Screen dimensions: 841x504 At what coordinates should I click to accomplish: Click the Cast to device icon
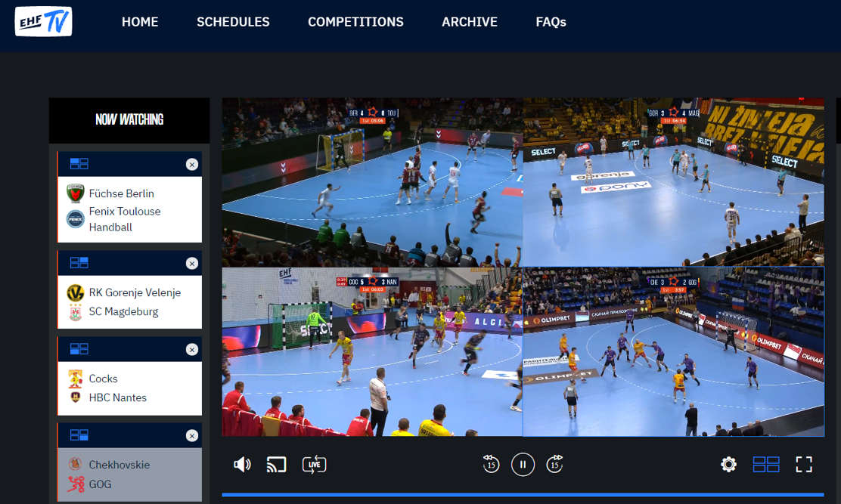277,464
